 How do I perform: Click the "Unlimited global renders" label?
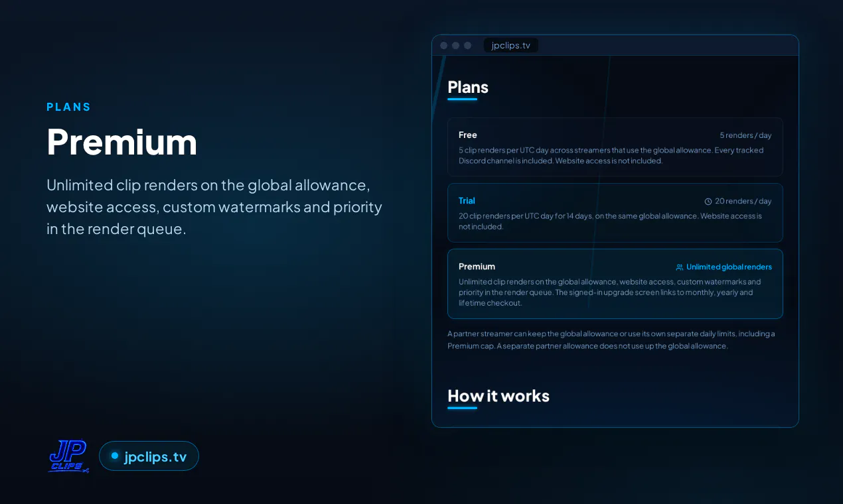[x=729, y=267]
